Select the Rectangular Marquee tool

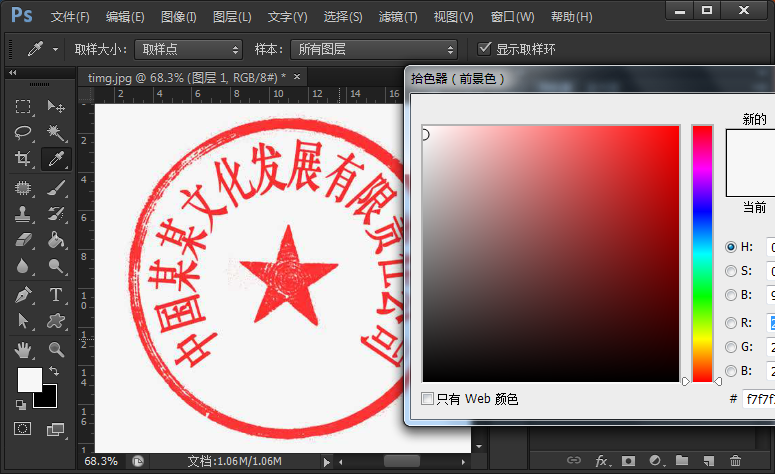click(23, 107)
